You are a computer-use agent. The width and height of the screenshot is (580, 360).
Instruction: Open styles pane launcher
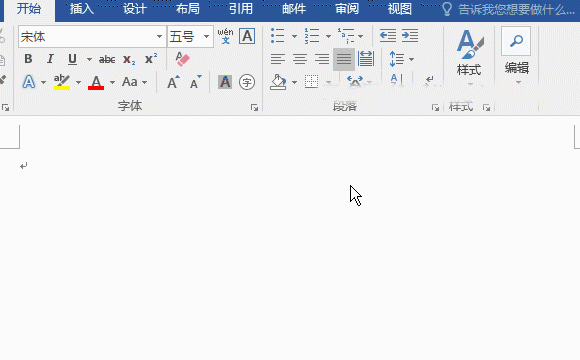[x=486, y=107]
